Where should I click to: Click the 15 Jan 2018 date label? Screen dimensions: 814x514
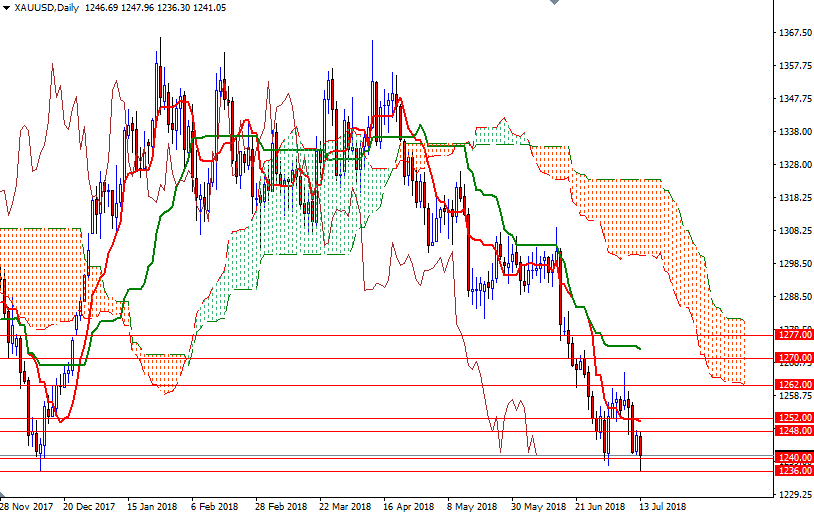pos(152,506)
